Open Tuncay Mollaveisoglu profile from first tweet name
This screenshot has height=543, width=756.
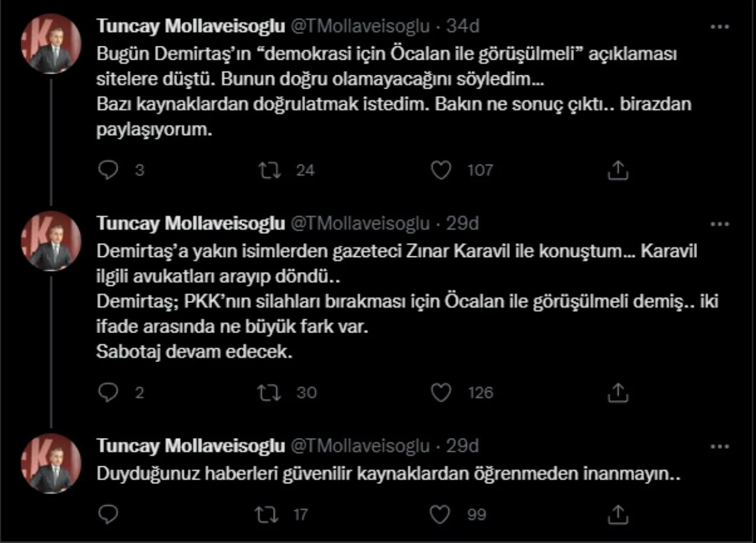click(x=191, y=26)
